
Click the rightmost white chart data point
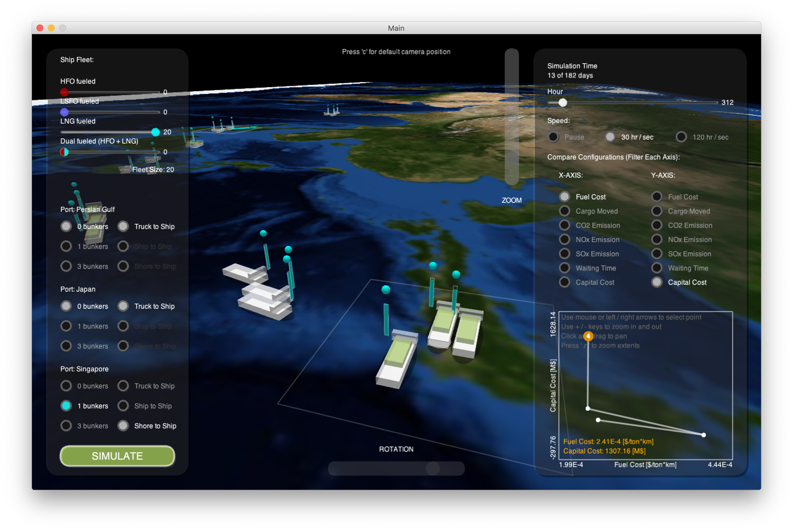coord(704,435)
